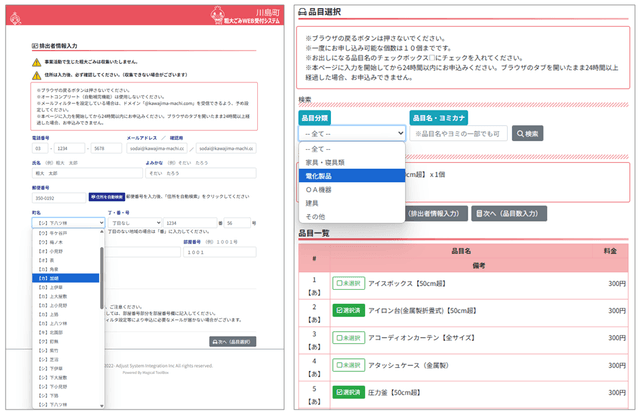The width and height of the screenshot is (640, 412).
Task: Click the 検索 search button
Action: click(x=527, y=134)
